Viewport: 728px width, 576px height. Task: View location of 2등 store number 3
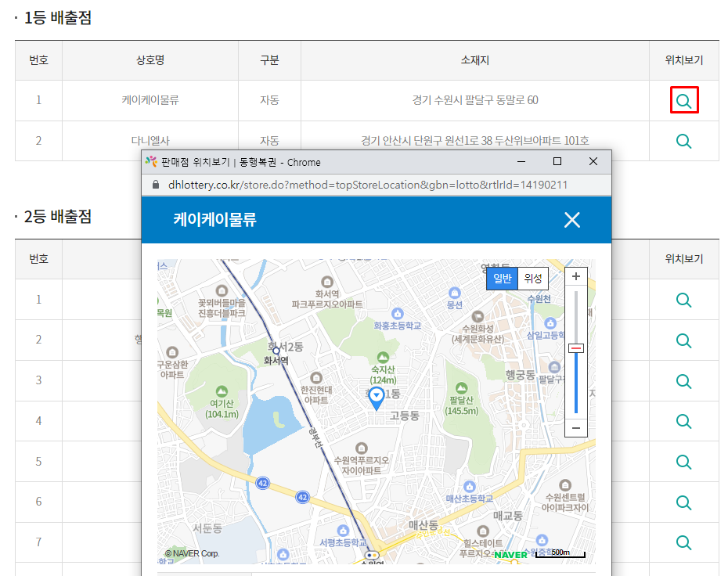684,381
